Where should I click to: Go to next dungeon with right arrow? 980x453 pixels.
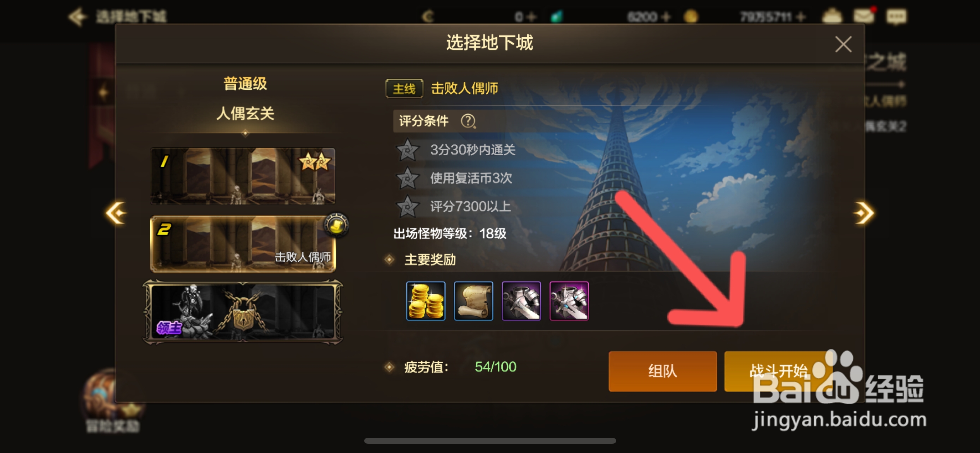(x=864, y=213)
